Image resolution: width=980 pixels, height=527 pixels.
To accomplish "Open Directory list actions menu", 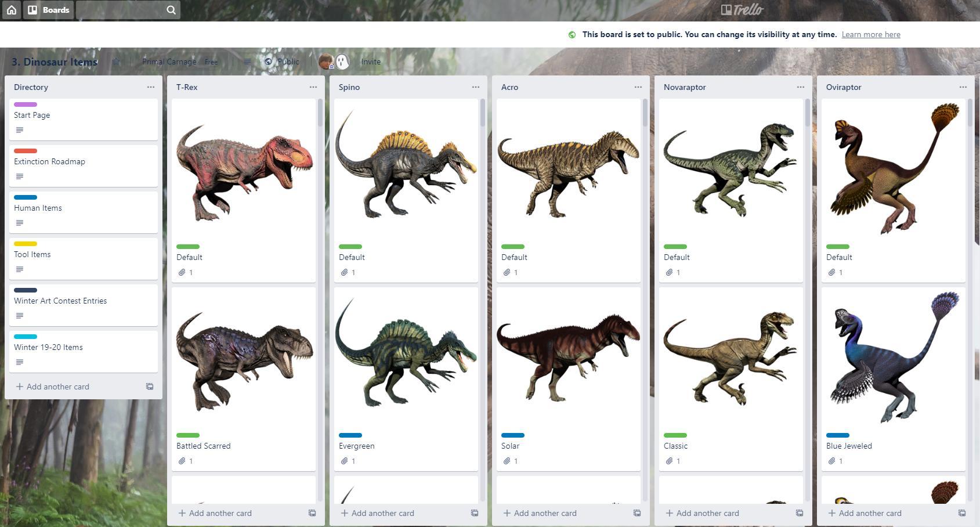I will coord(151,87).
